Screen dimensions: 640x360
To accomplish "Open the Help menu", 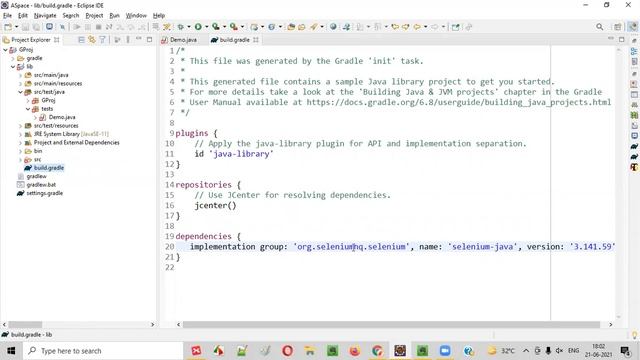I will coord(159,16).
